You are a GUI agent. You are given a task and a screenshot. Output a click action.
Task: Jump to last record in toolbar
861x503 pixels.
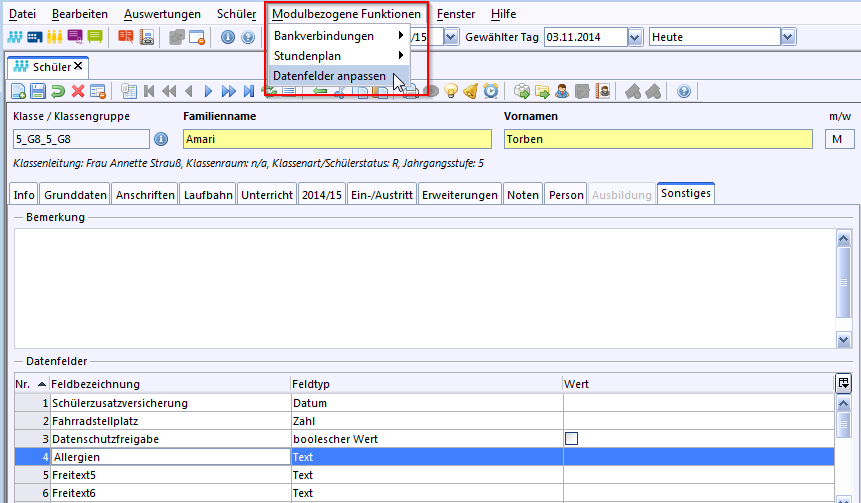[248, 91]
